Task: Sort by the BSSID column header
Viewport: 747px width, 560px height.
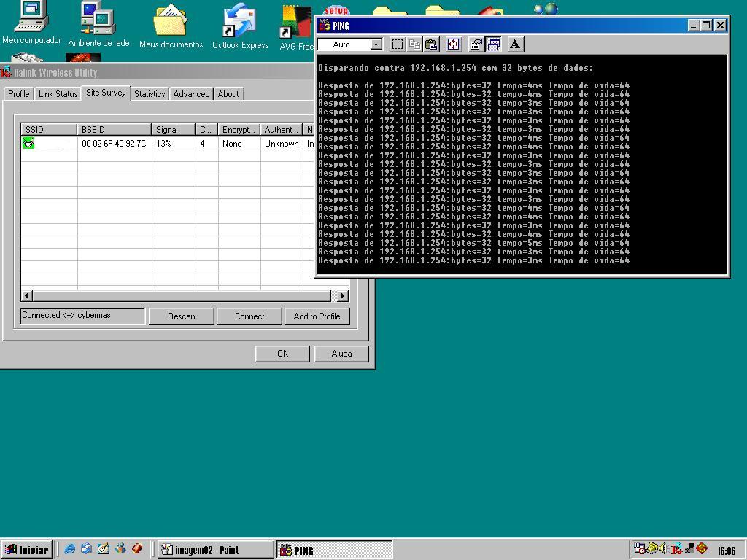Action: 115,130
